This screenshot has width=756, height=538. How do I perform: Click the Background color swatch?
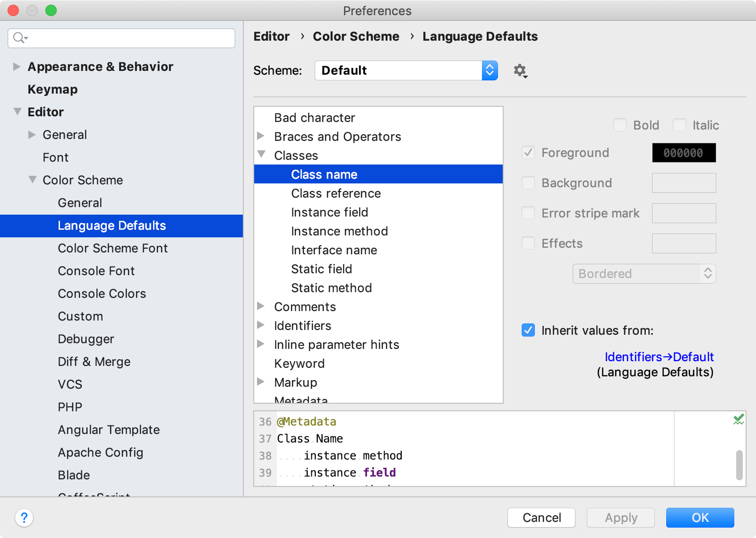[684, 183]
